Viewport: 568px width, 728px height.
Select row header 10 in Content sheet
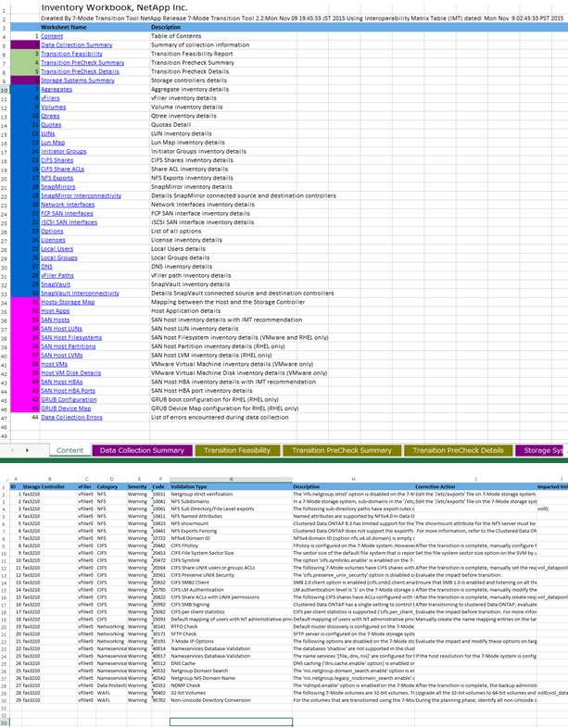click(5, 90)
